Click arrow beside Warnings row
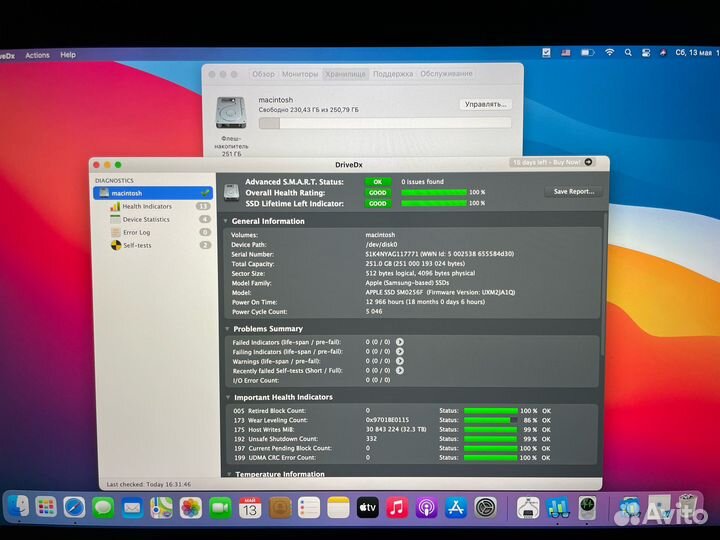This screenshot has width=720, height=540. point(400,361)
